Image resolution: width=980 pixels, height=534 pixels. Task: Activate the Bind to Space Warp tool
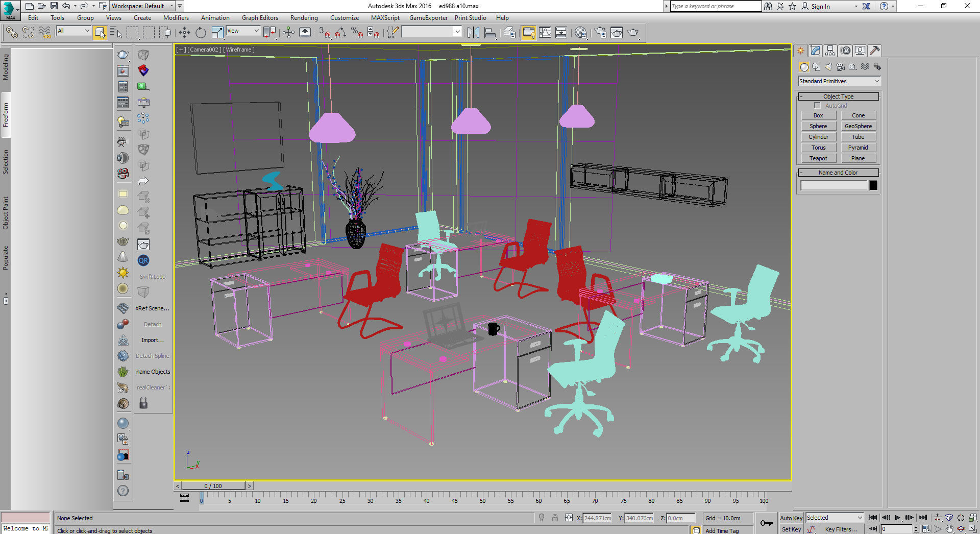(45, 33)
